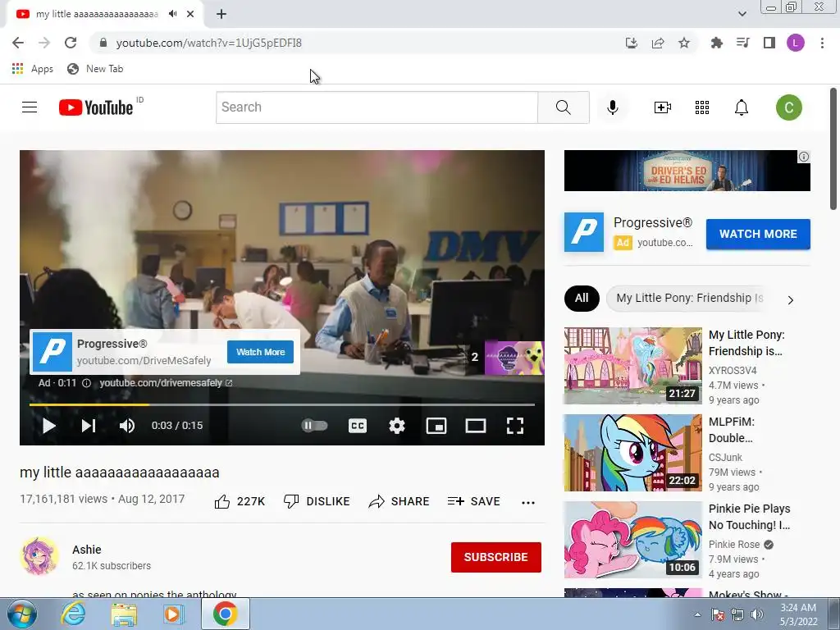This screenshot has width=840, height=630.
Task: Open the Chrome profile L avatar
Action: click(795, 43)
